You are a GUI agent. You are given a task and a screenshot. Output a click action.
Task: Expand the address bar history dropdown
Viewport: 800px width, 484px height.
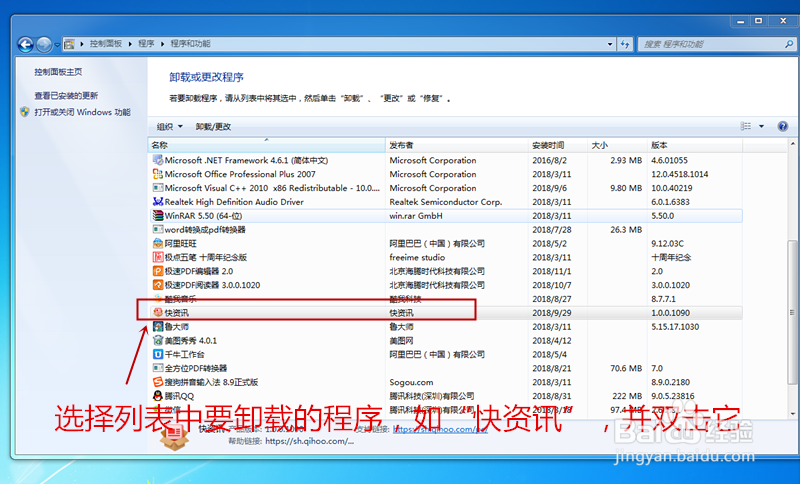click(x=610, y=44)
